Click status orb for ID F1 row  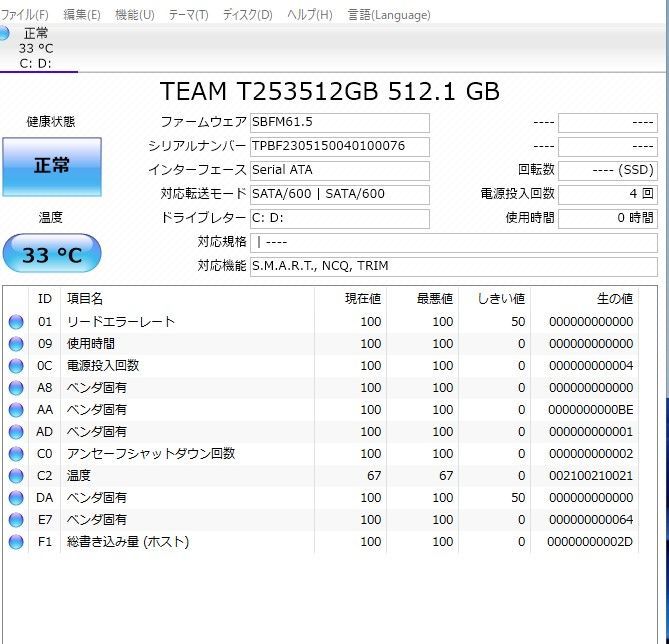pyautogui.click(x=16, y=542)
